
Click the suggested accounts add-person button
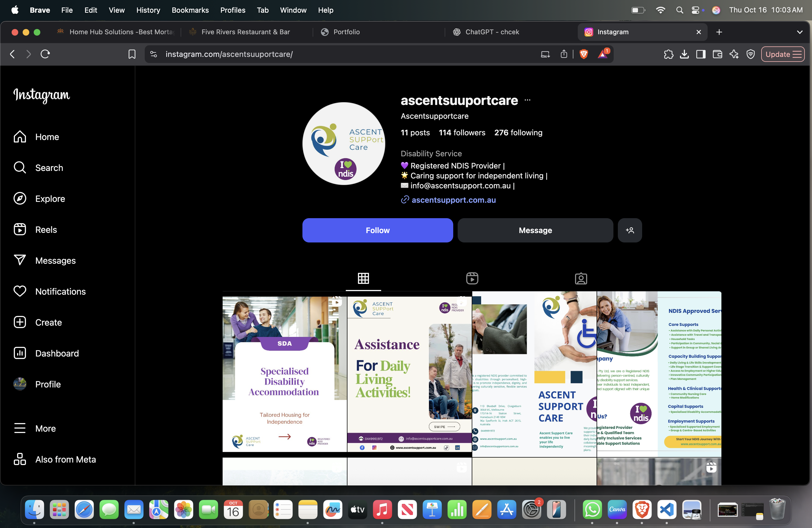(x=629, y=230)
